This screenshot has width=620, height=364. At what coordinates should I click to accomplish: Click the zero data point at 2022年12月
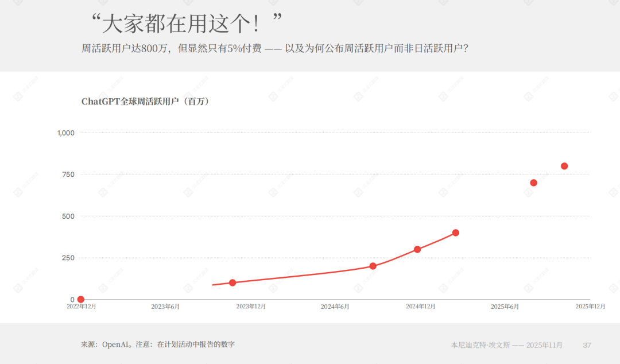[81, 299]
